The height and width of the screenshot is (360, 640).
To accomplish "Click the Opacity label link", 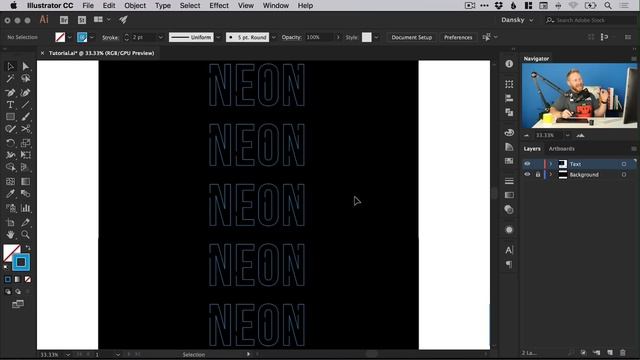I will tap(291, 37).
